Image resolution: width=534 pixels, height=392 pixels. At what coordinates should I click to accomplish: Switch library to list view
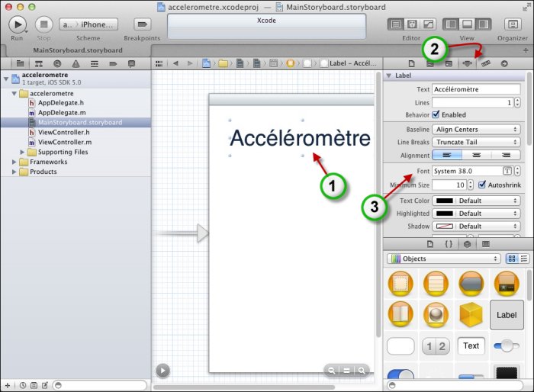[x=524, y=259]
